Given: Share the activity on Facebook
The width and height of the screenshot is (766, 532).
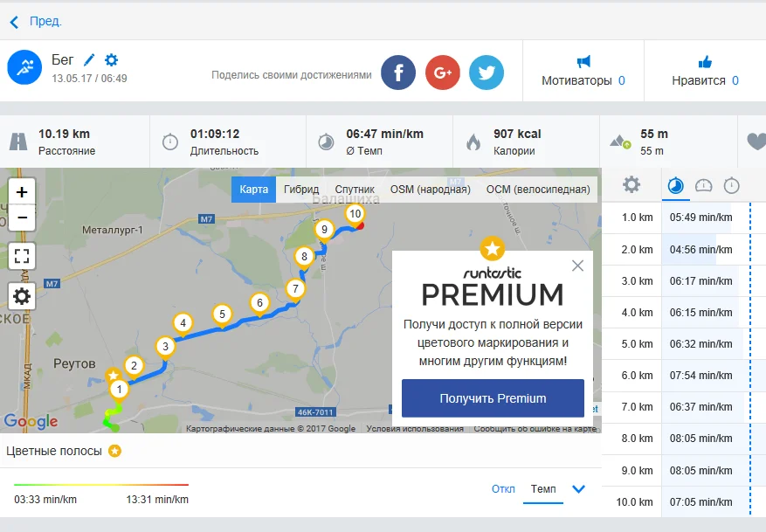Looking at the screenshot, I should (398, 73).
